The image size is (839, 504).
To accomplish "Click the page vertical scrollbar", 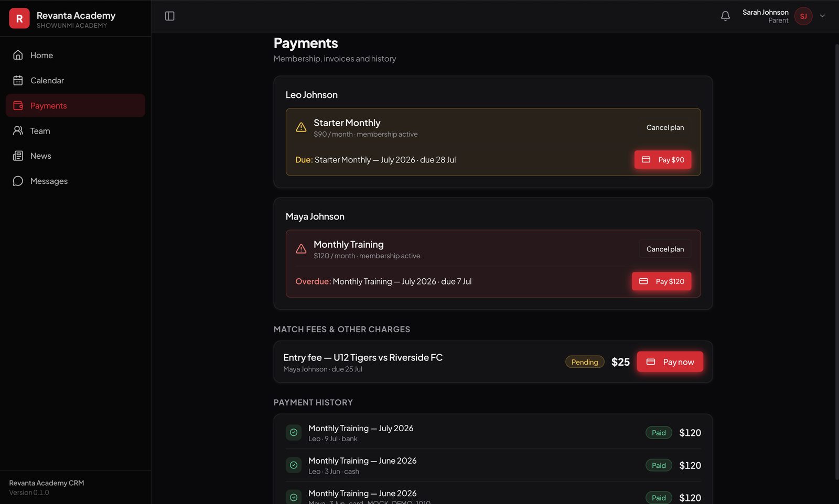I will click(837, 262).
